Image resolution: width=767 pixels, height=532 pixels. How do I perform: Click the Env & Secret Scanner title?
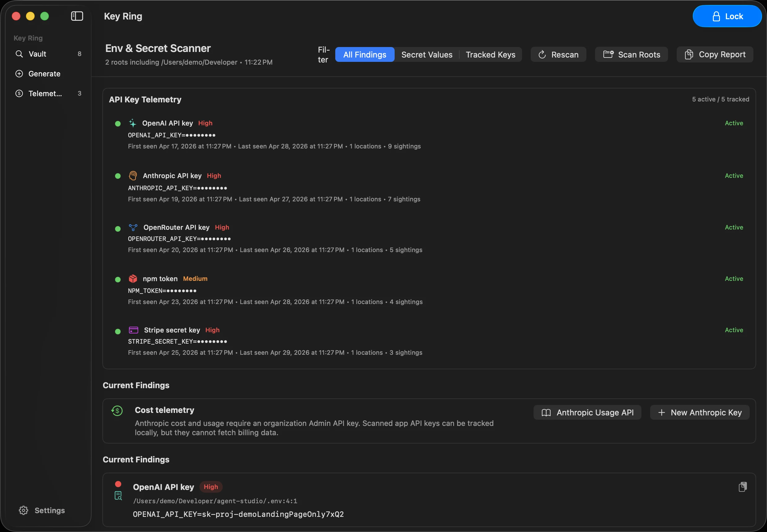pyautogui.click(x=158, y=48)
